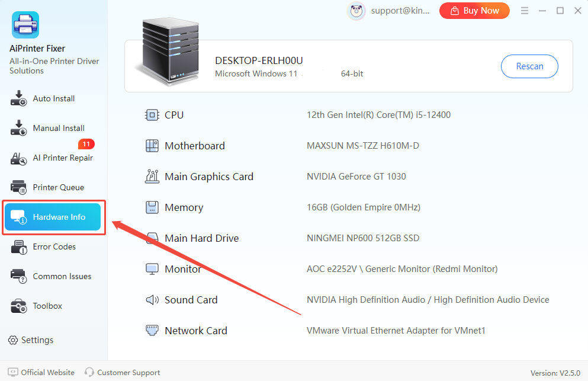The image size is (588, 381).
Task: Click the Auto Install sidebar icon
Action: tap(19, 98)
